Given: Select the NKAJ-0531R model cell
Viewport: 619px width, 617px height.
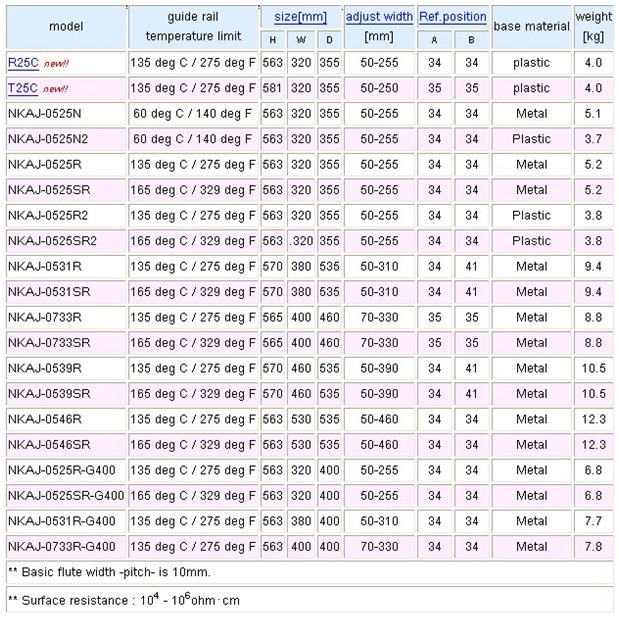Looking at the screenshot, I should point(66,266).
